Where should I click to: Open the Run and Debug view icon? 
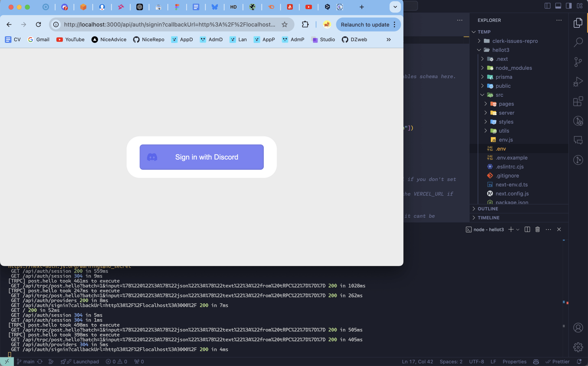(578, 82)
